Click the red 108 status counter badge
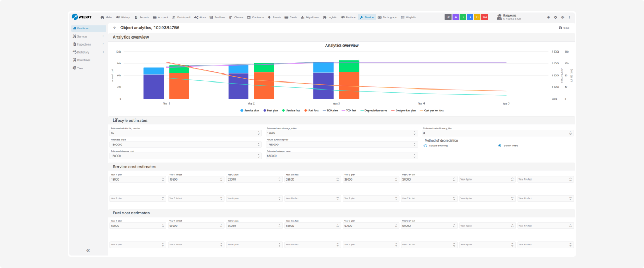644x268 pixels. click(485, 17)
